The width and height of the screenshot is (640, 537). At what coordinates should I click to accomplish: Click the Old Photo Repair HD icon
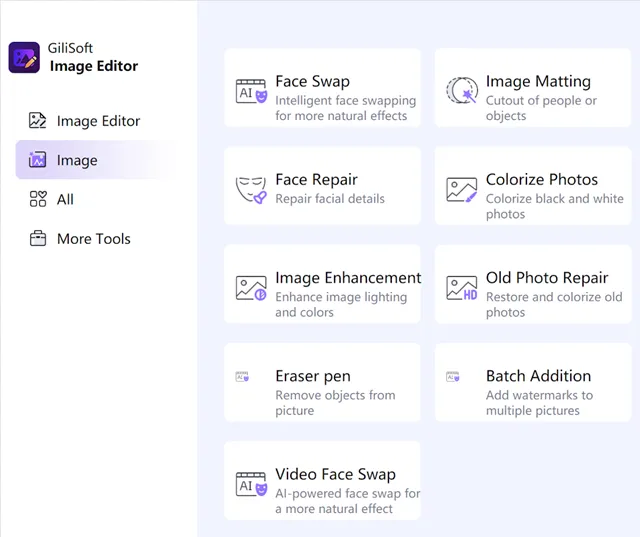(462, 288)
